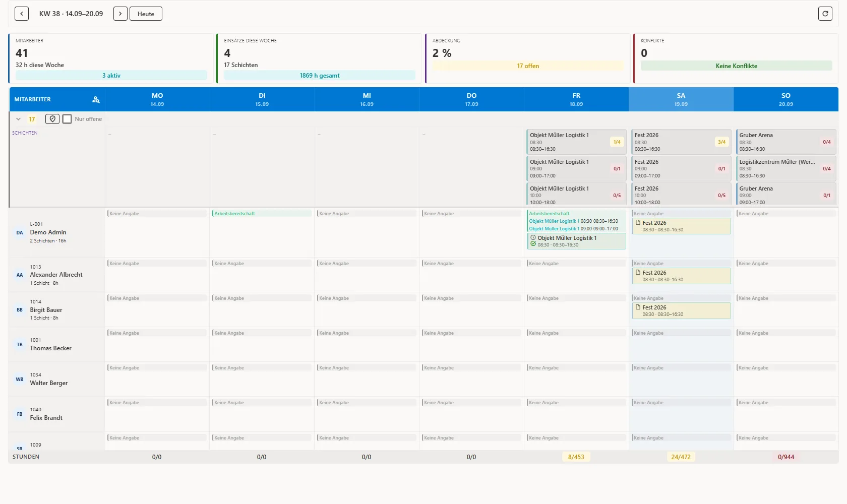Select employee name Thomas Becker
This screenshot has width=847, height=504.
[50, 348]
